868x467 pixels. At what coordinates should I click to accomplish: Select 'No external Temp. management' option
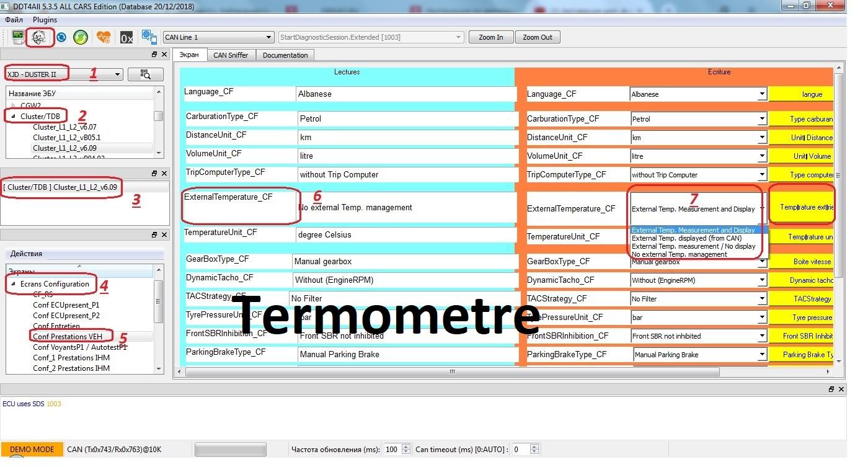(x=679, y=254)
